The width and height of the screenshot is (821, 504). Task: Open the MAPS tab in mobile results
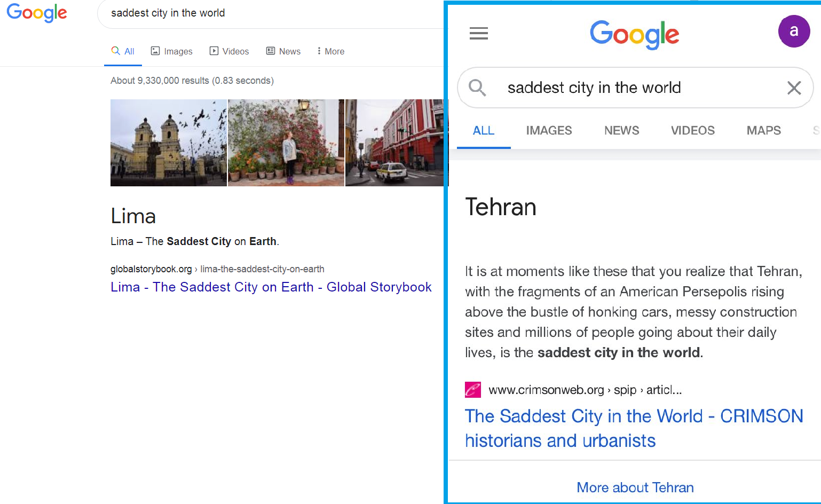click(x=764, y=130)
